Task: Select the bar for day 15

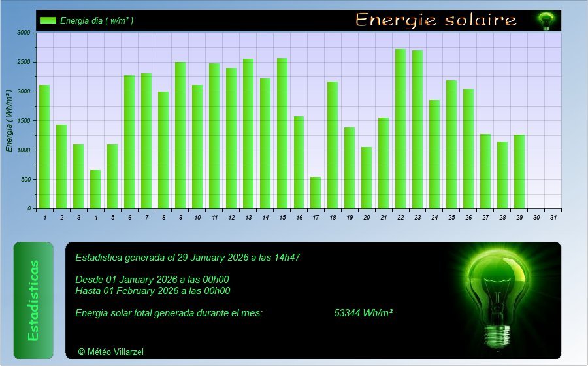Action: pos(282,133)
